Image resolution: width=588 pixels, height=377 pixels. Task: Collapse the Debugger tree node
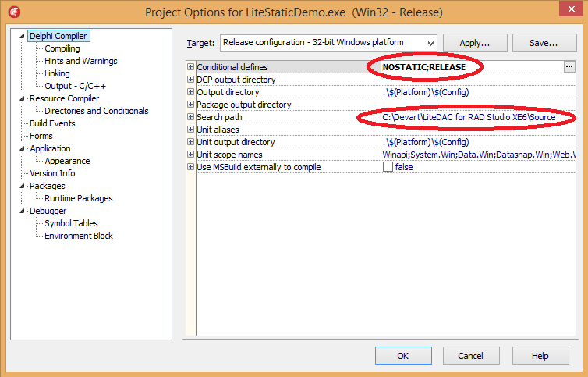[x=22, y=211]
